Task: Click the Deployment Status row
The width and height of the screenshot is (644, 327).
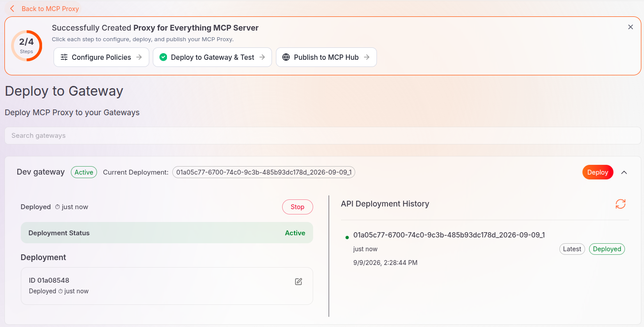Action: (167, 233)
